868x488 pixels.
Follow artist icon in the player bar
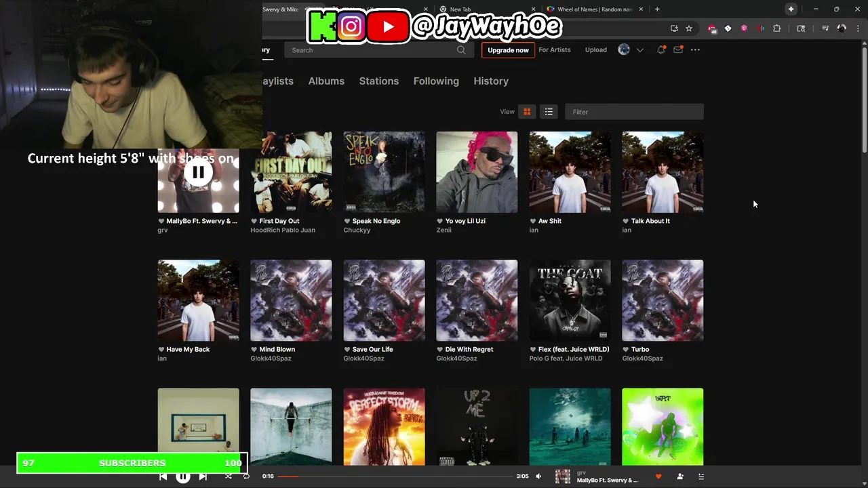680,476
